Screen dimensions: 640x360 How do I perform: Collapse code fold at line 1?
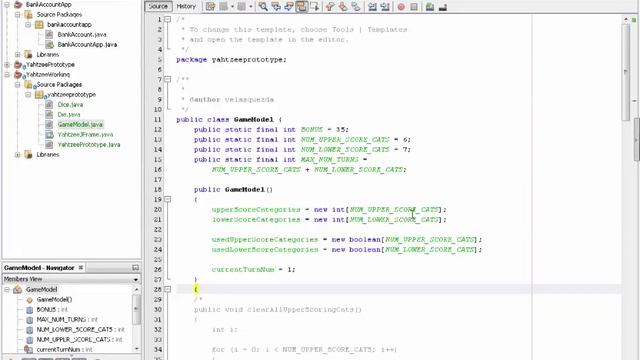(167, 19)
